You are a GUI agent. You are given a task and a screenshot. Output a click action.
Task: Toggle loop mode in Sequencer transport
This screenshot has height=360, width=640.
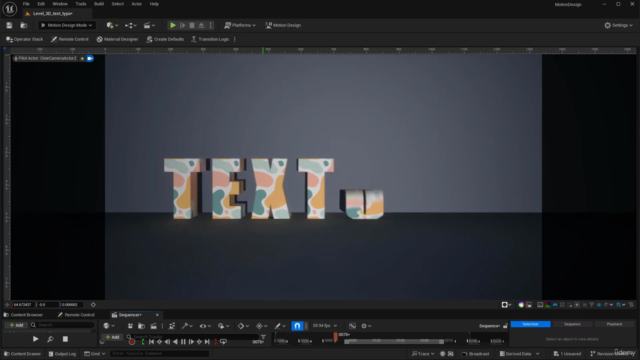tap(223, 342)
